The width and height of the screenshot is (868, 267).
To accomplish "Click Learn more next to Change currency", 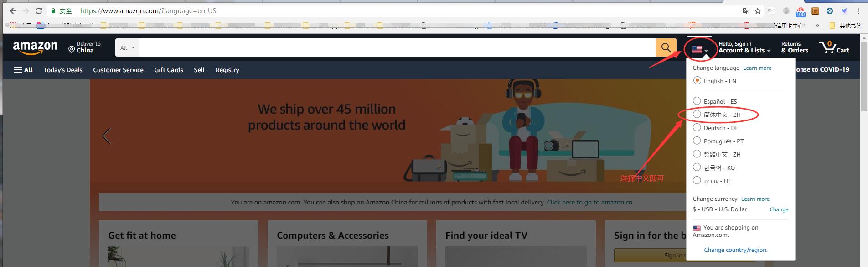I will [x=755, y=199].
